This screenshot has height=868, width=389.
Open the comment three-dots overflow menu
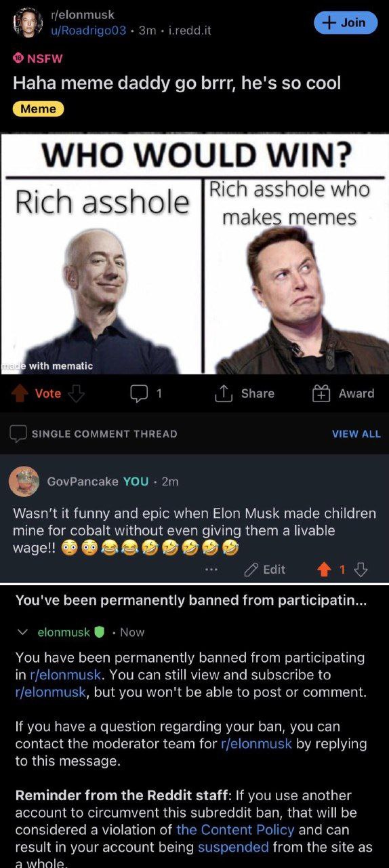click(211, 570)
